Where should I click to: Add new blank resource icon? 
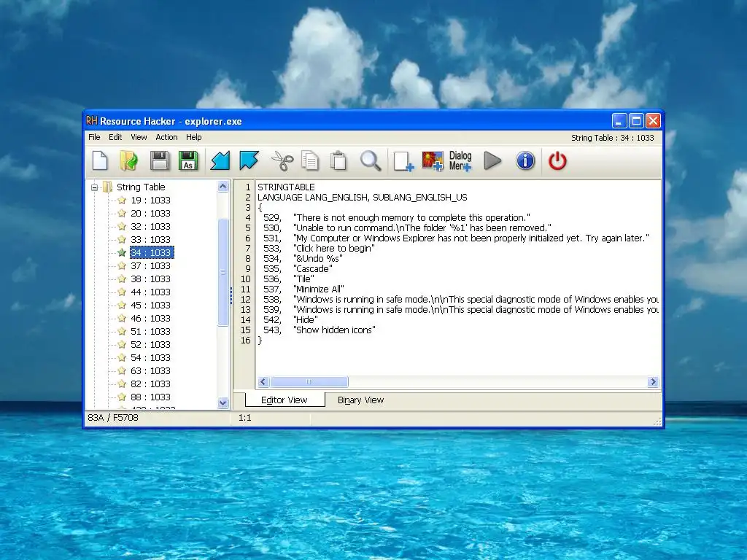click(x=403, y=161)
